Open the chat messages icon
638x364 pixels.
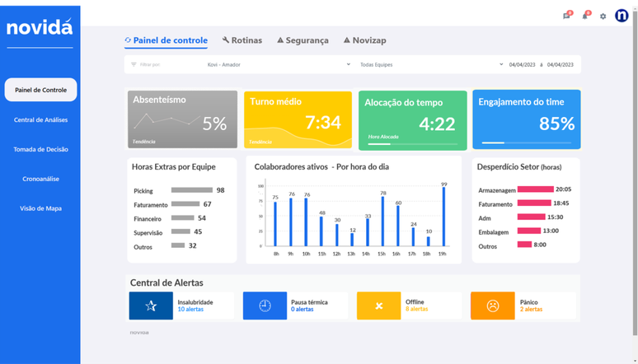click(566, 16)
